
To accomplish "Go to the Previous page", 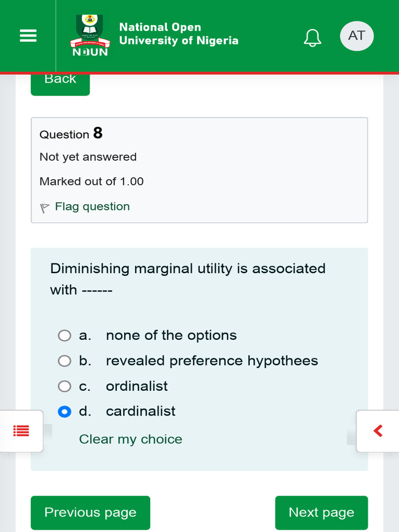I will pos(90,513).
